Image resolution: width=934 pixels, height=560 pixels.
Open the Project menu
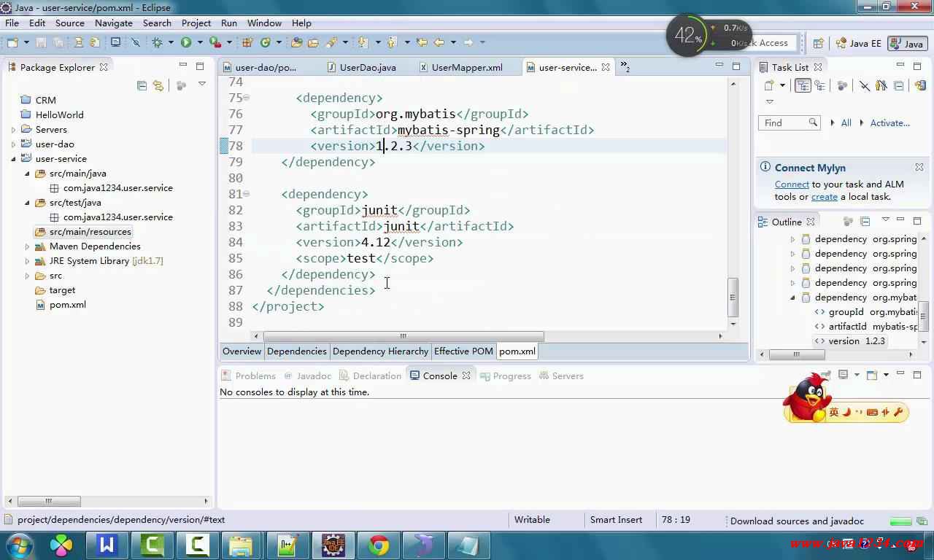point(196,23)
